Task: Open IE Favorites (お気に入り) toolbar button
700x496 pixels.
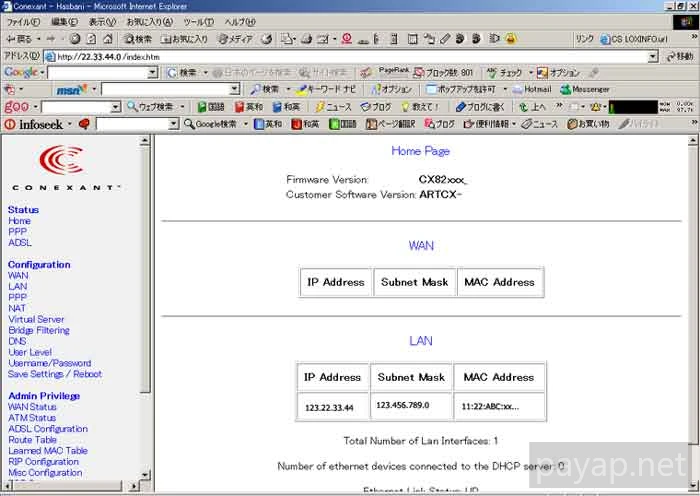Action: 184,39
